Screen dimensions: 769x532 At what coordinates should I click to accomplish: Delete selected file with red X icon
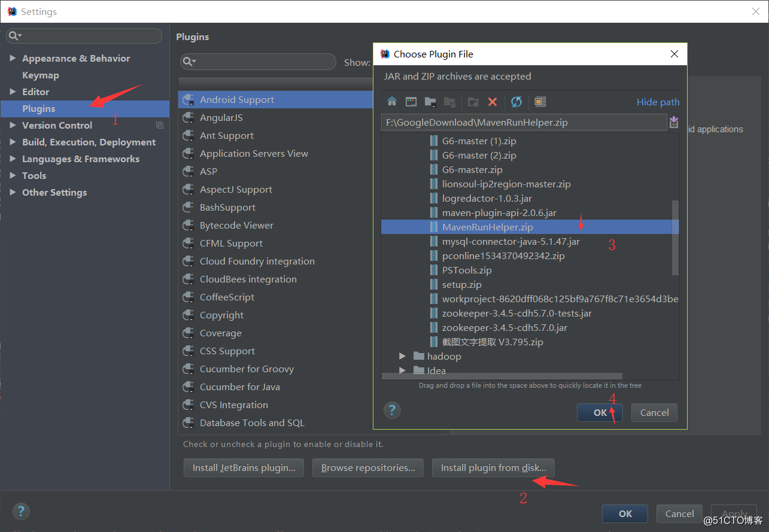[493, 102]
